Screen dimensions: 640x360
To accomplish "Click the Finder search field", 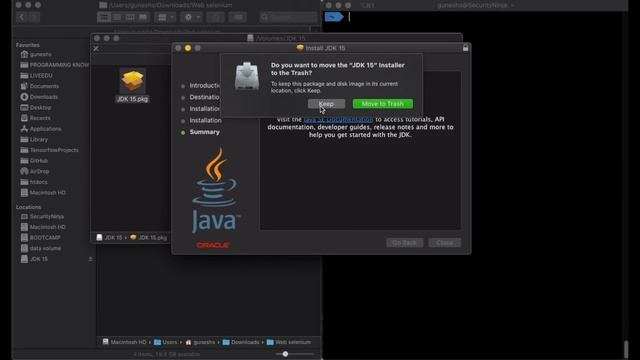I will [x=288, y=17].
